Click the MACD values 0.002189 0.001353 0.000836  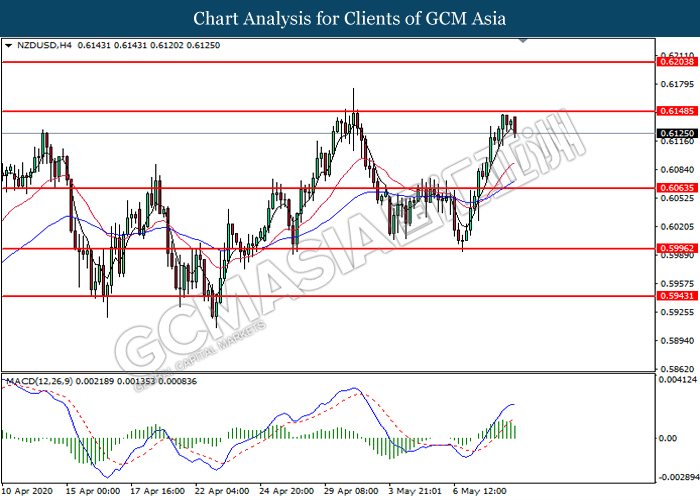[136, 381]
